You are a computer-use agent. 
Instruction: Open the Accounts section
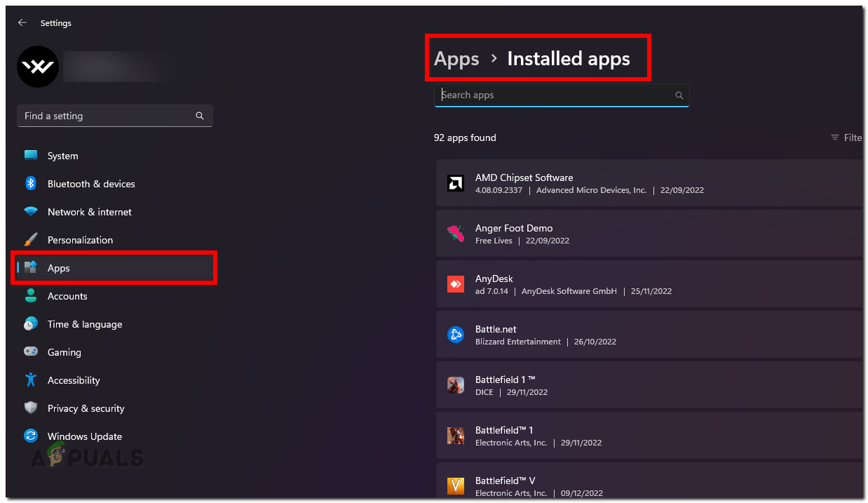[67, 295]
